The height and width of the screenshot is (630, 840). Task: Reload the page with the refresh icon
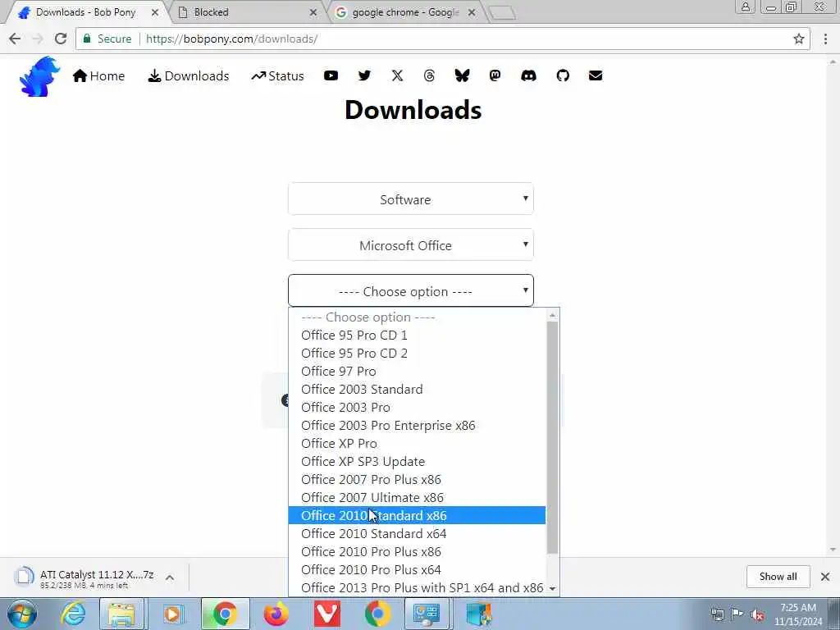[x=61, y=39]
